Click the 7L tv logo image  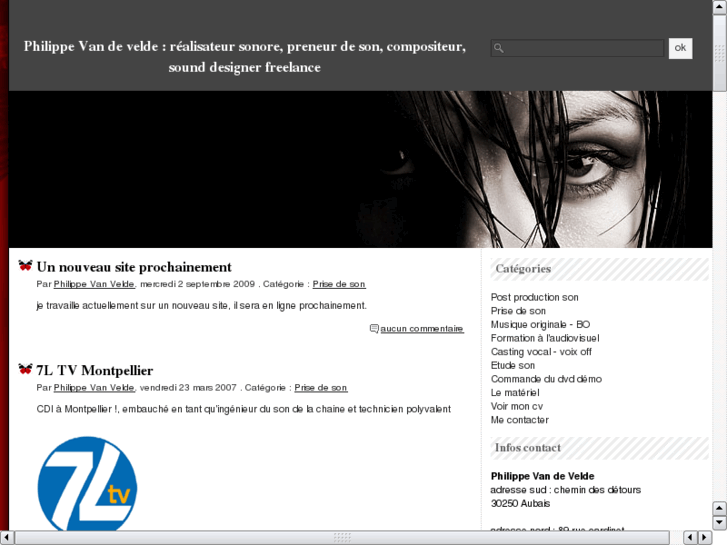point(87,483)
